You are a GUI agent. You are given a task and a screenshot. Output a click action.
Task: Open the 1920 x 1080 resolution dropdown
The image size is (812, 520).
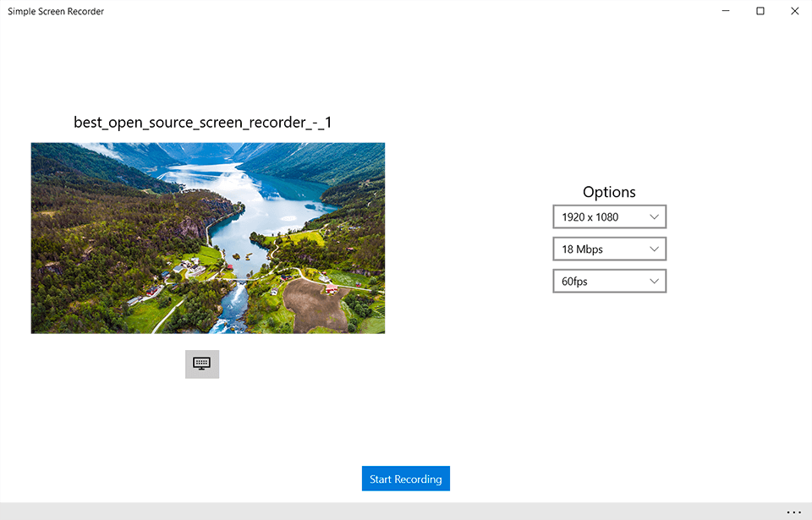(609, 216)
